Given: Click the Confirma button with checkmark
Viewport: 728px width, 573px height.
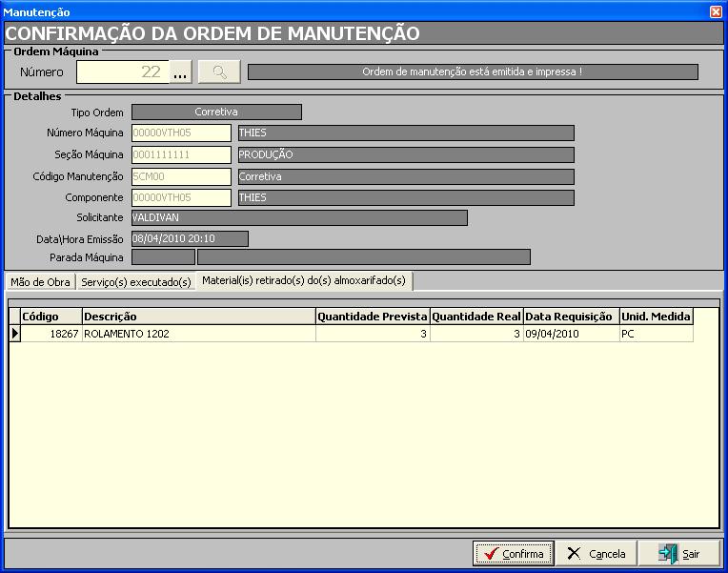Looking at the screenshot, I should (513, 554).
